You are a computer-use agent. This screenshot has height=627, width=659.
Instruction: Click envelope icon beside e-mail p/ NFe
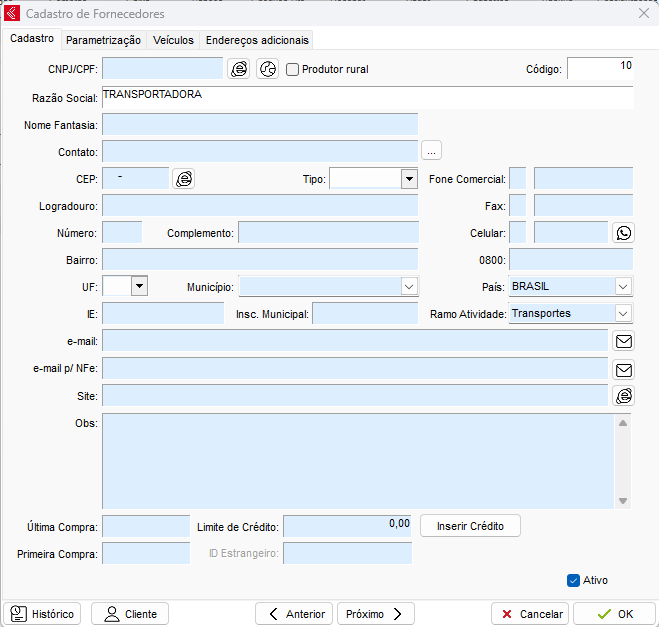point(624,369)
